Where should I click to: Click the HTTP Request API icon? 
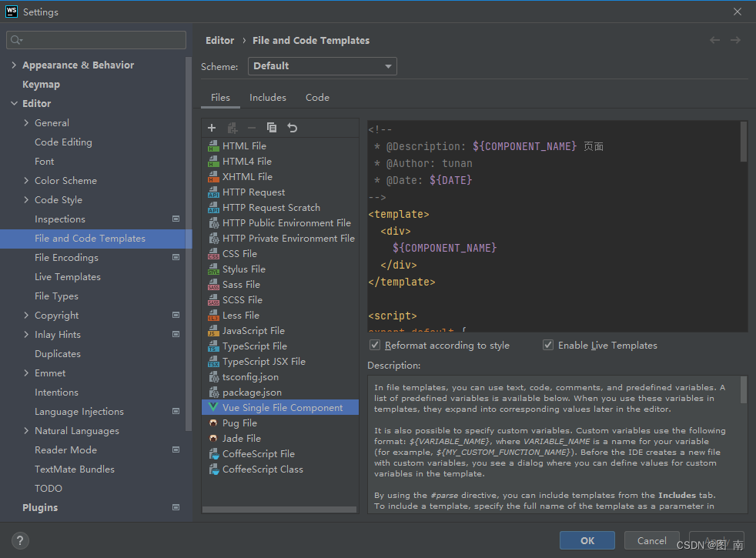[213, 192]
